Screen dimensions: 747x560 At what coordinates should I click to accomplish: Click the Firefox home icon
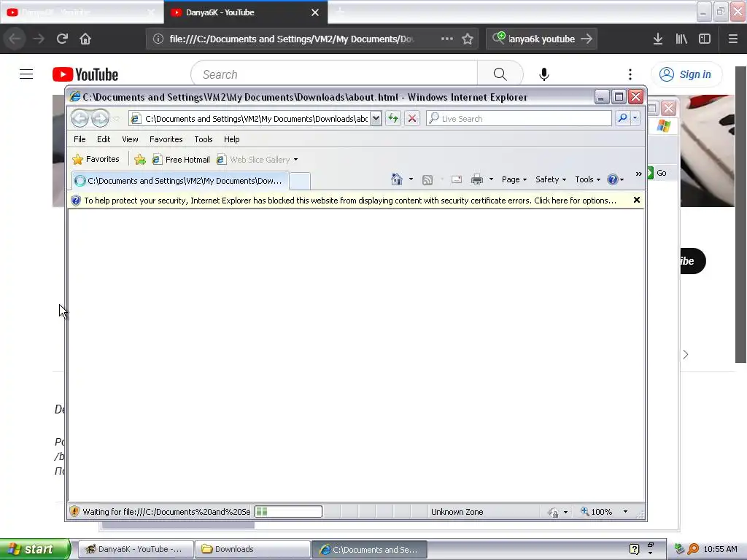[x=85, y=39]
